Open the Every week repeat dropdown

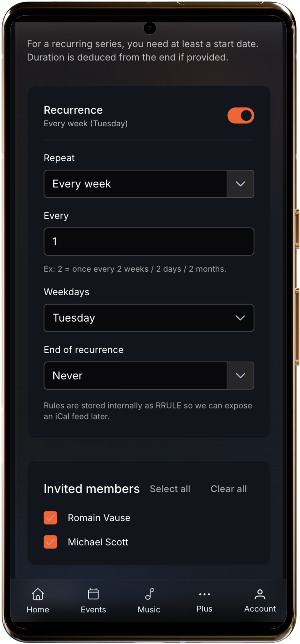[135, 184]
